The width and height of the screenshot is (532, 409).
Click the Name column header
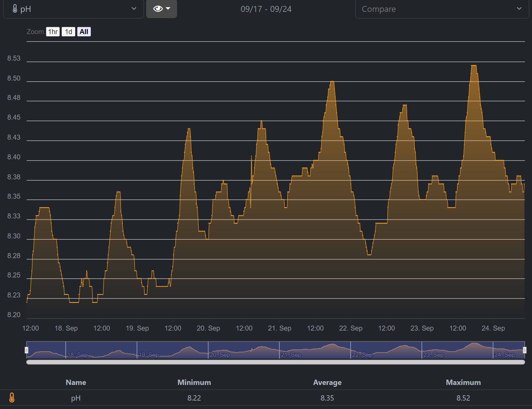76,382
